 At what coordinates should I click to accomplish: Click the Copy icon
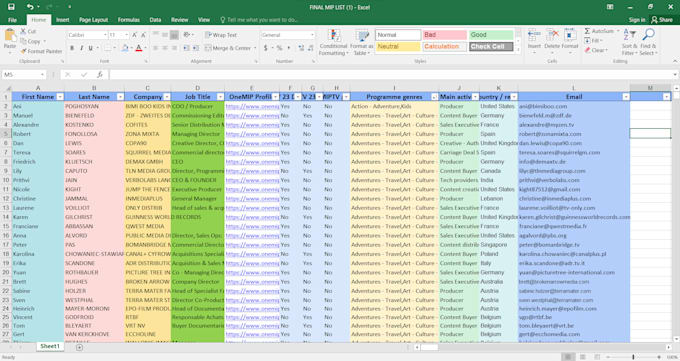(23, 41)
